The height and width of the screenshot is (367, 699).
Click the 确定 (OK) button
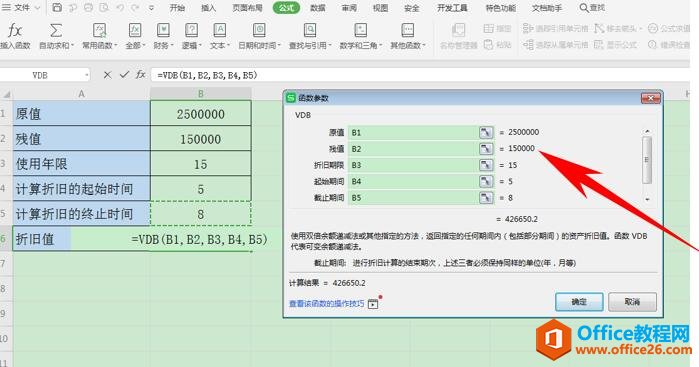579,302
